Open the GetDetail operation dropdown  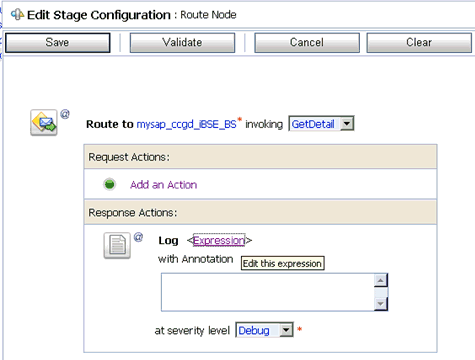tap(347, 124)
